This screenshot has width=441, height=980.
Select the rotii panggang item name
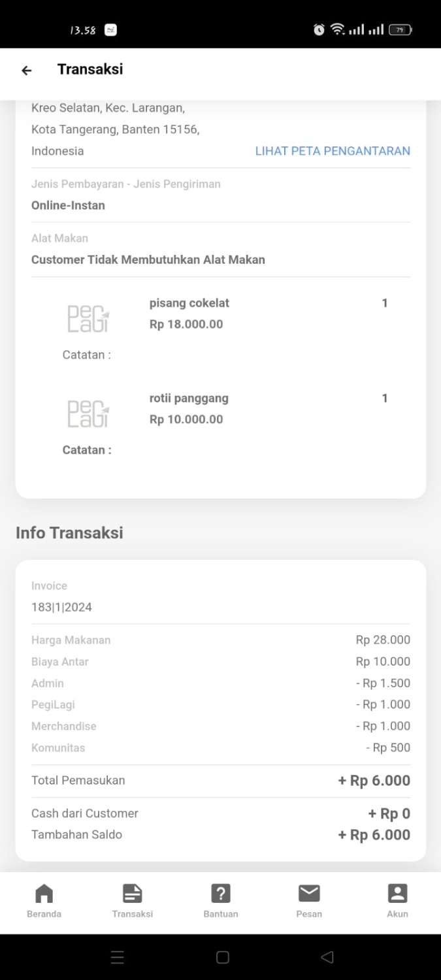tap(189, 399)
